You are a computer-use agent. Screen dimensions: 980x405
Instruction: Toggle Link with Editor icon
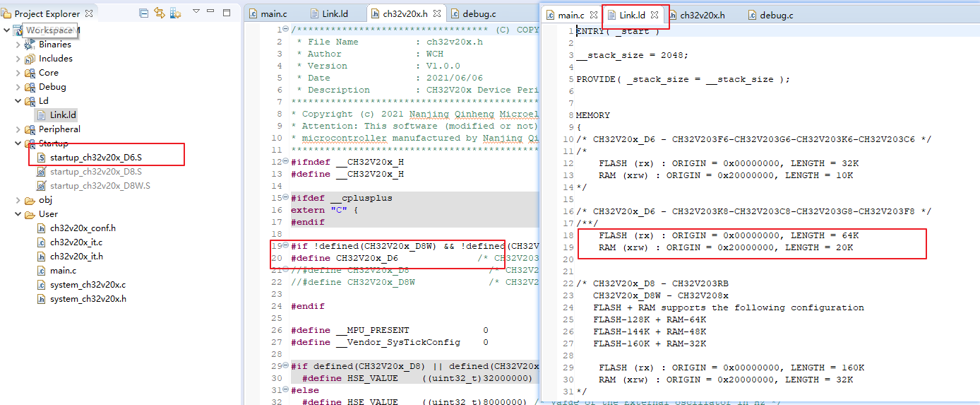pyautogui.click(x=160, y=13)
